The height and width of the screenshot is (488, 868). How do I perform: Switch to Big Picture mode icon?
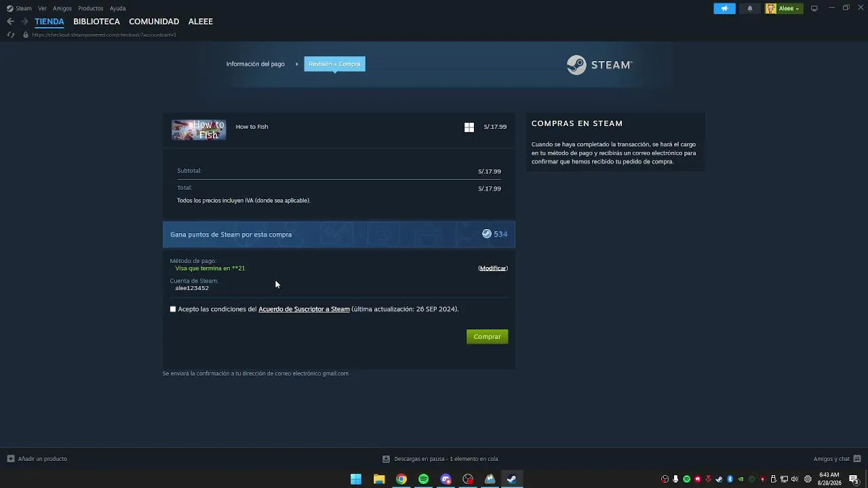coord(814,8)
